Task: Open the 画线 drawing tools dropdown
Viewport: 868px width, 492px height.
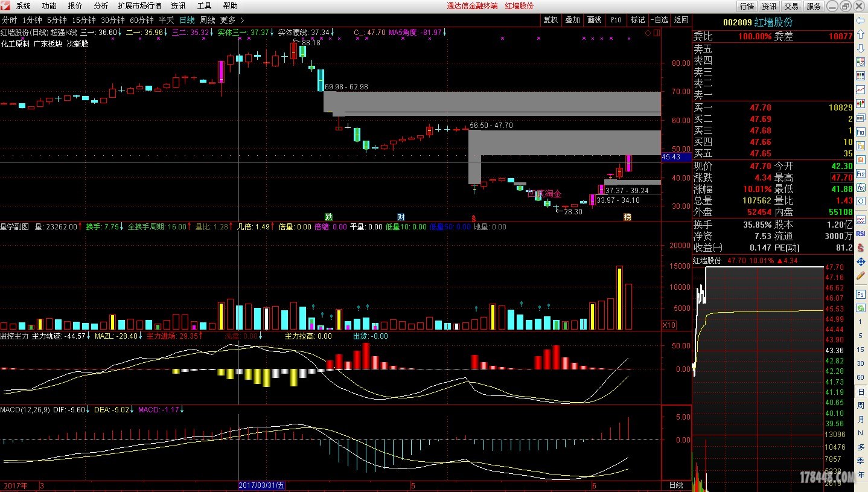Action: click(594, 20)
